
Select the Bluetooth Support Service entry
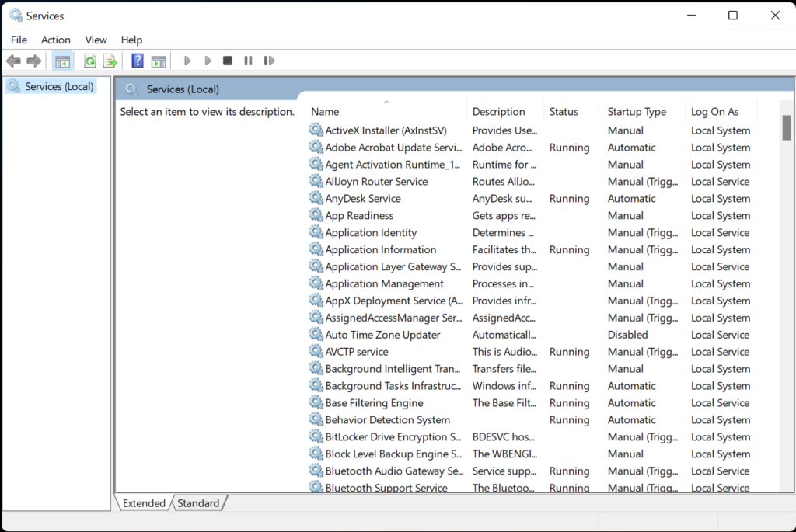click(x=385, y=487)
